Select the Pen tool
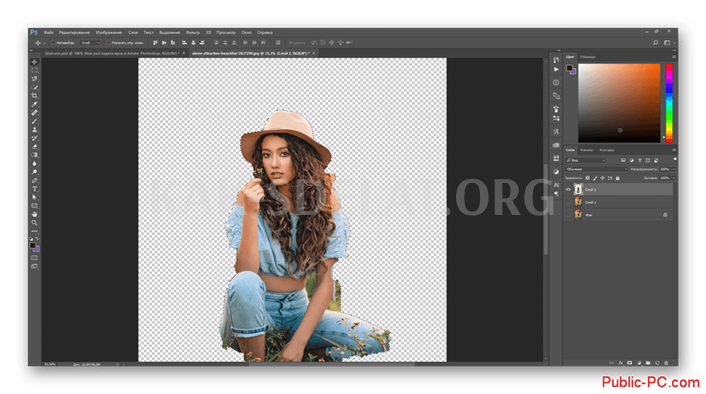706x394 pixels. coord(35,181)
